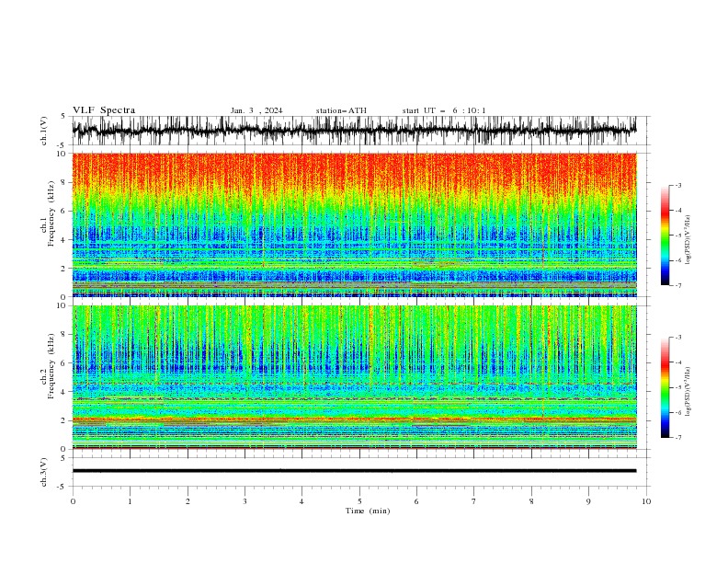Click the ch.2 "Frequency (kHz)" axis label
Viewport: 728px width, 563px height.
[x=51, y=365]
